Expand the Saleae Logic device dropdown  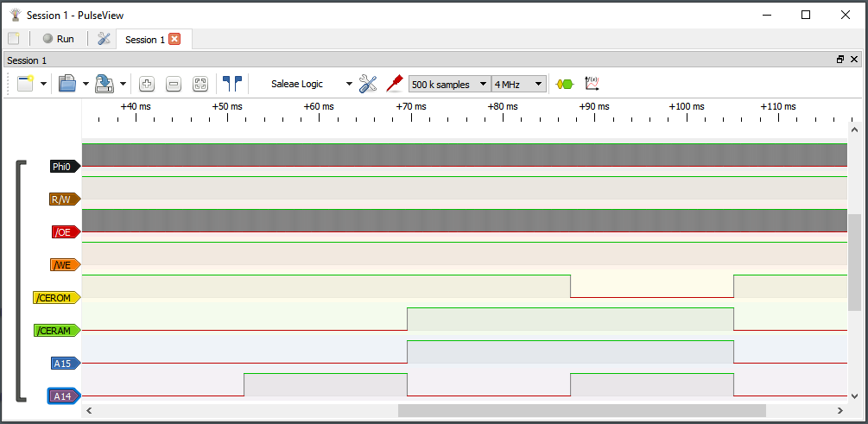(349, 84)
